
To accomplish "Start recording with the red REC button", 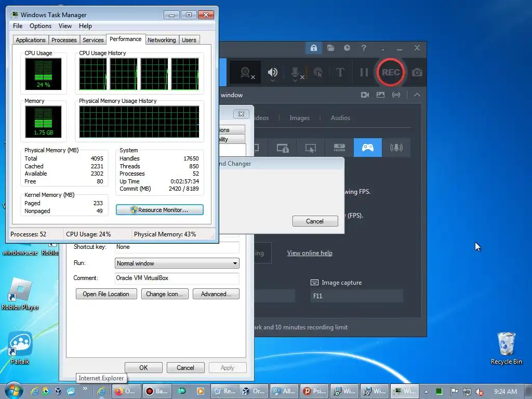I will (x=391, y=72).
